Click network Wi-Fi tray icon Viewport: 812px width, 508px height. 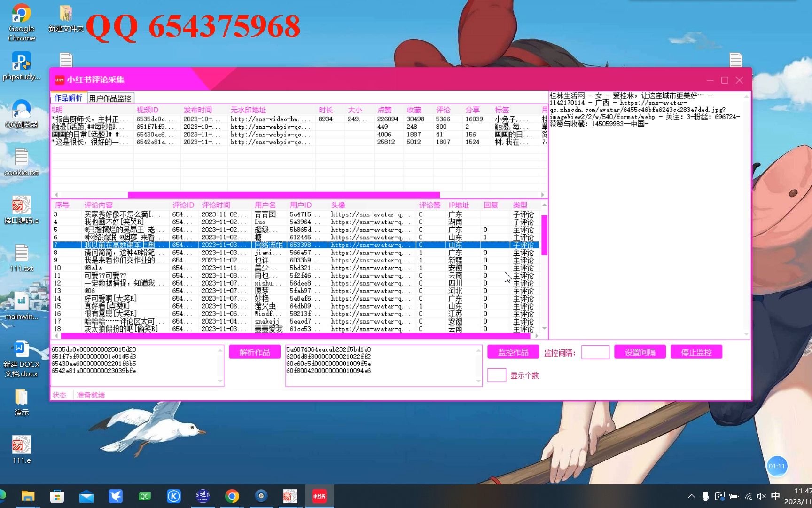(748, 496)
